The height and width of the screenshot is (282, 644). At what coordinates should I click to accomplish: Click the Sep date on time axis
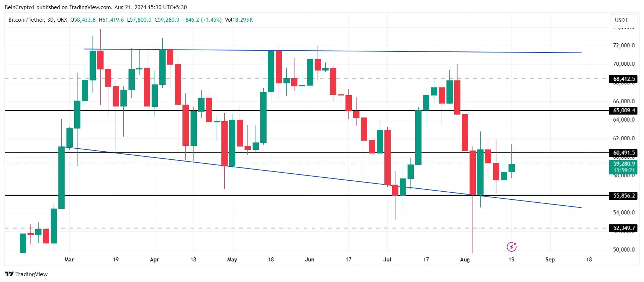[550, 260]
